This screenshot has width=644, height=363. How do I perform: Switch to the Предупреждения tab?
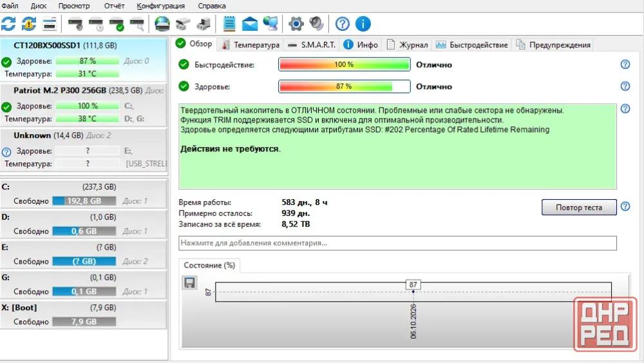pos(553,44)
